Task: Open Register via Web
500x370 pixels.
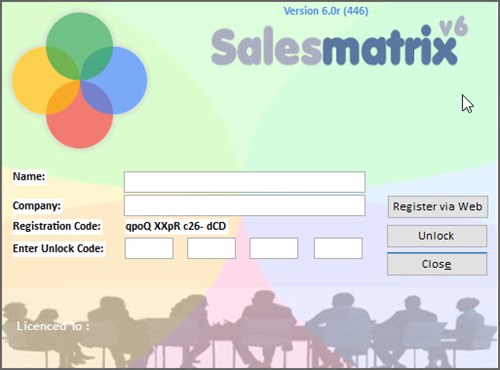Action: pyautogui.click(x=438, y=207)
